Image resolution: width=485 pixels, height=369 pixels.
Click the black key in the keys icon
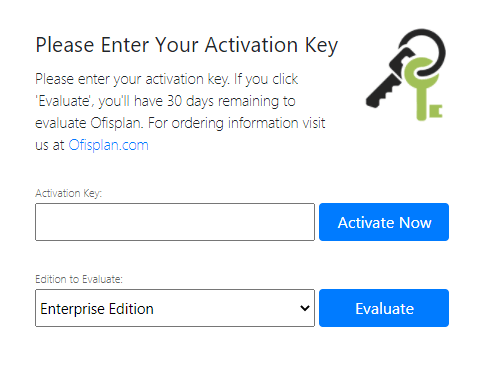click(x=390, y=80)
